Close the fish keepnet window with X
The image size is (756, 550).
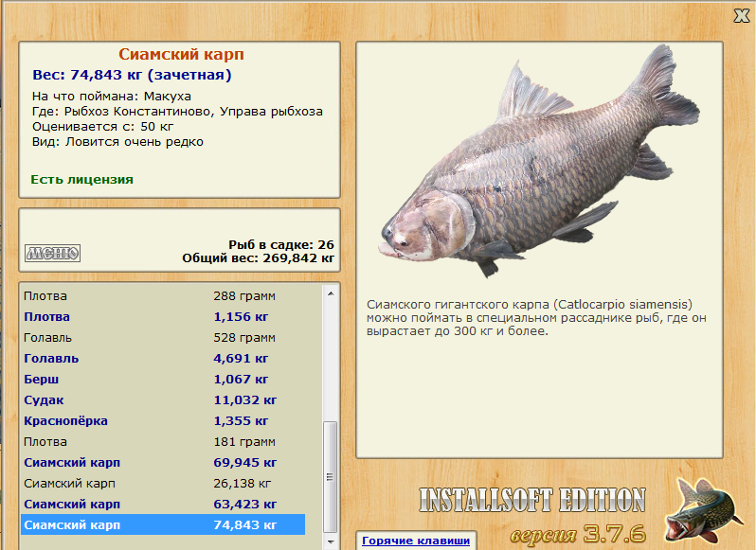tap(742, 16)
